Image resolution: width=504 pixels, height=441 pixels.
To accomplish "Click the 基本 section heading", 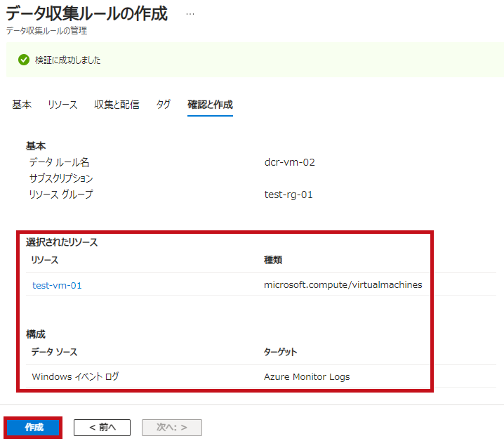I will [x=36, y=146].
